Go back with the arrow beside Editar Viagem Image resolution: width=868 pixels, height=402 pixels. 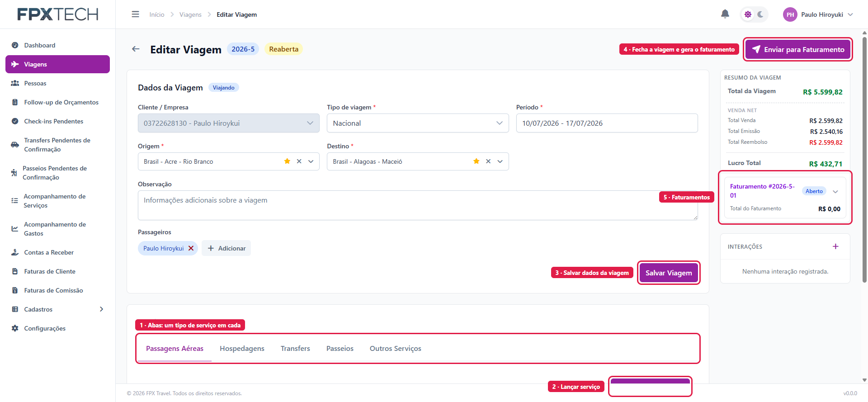pyautogui.click(x=136, y=49)
